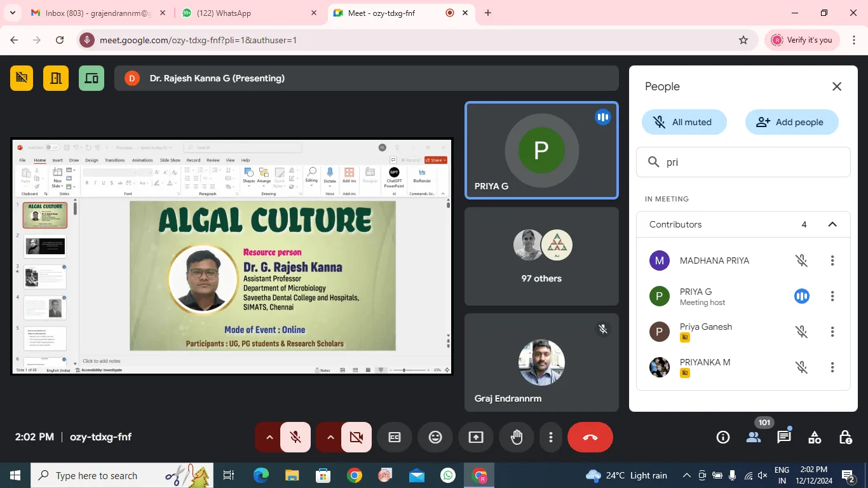868x488 pixels.
Task: Click the first yellow icon in top bar
Action: (x=22, y=78)
